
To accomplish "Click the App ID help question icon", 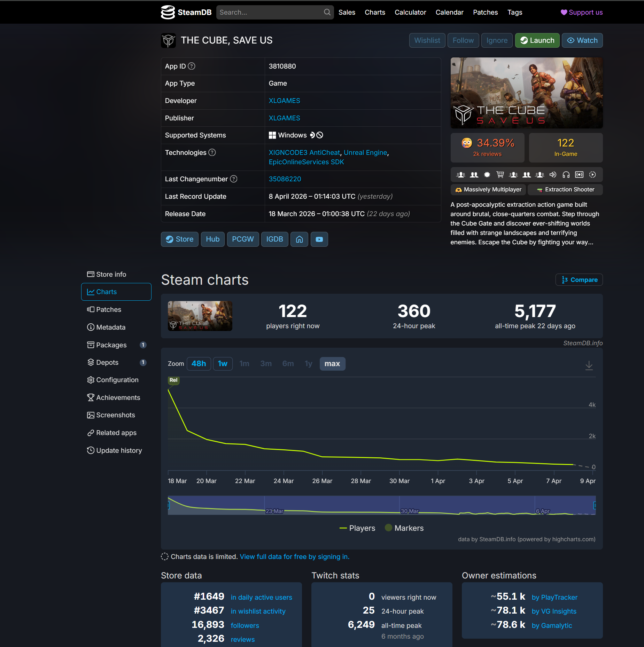I will click(192, 66).
